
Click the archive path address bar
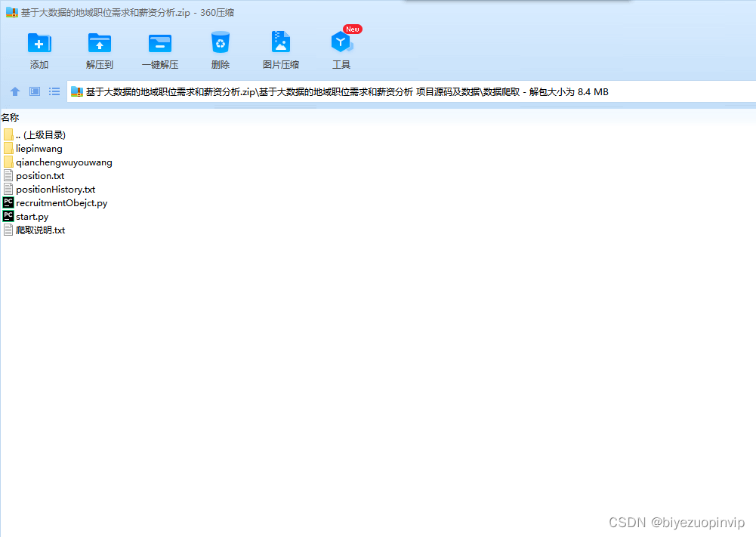[340, 91]
